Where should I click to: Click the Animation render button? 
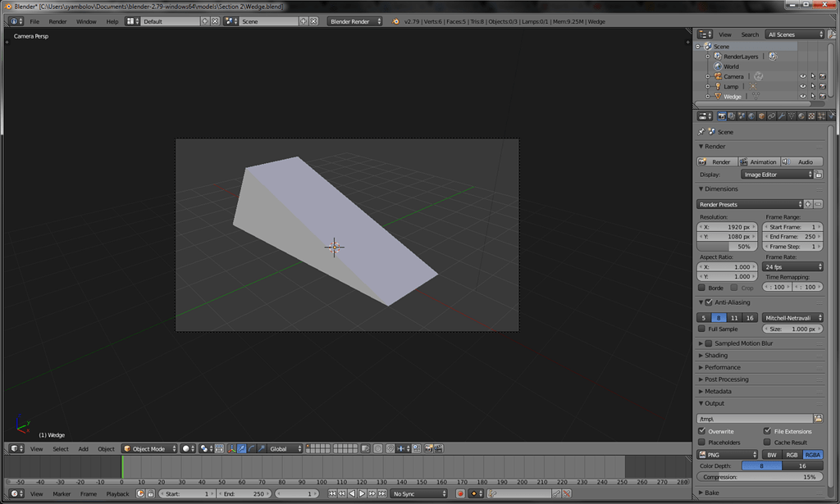coord(760,161)
